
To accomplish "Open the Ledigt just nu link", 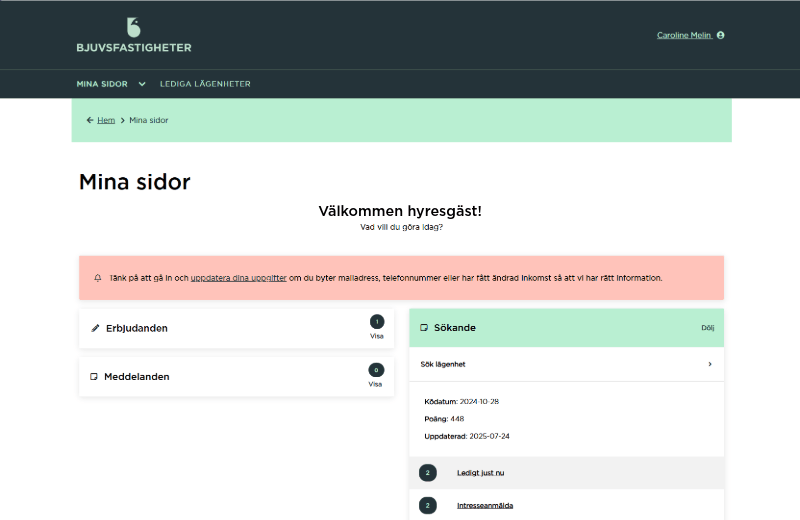I will click(481, 473).
